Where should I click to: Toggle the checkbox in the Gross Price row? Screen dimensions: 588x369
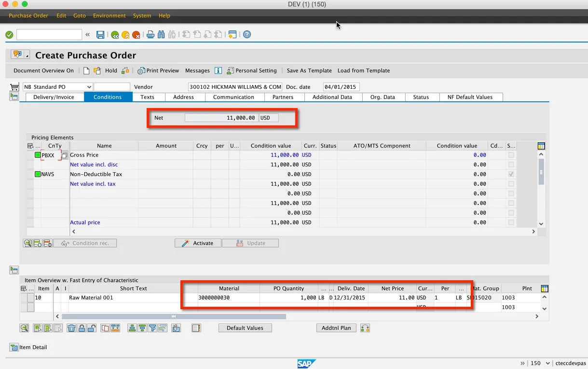(x=511, y=155)
